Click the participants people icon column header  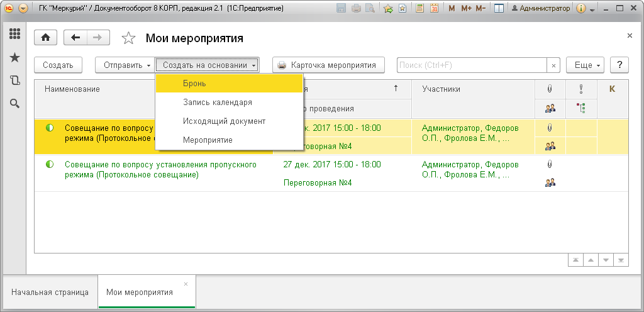pyautogui.click(x=550, y=108)
